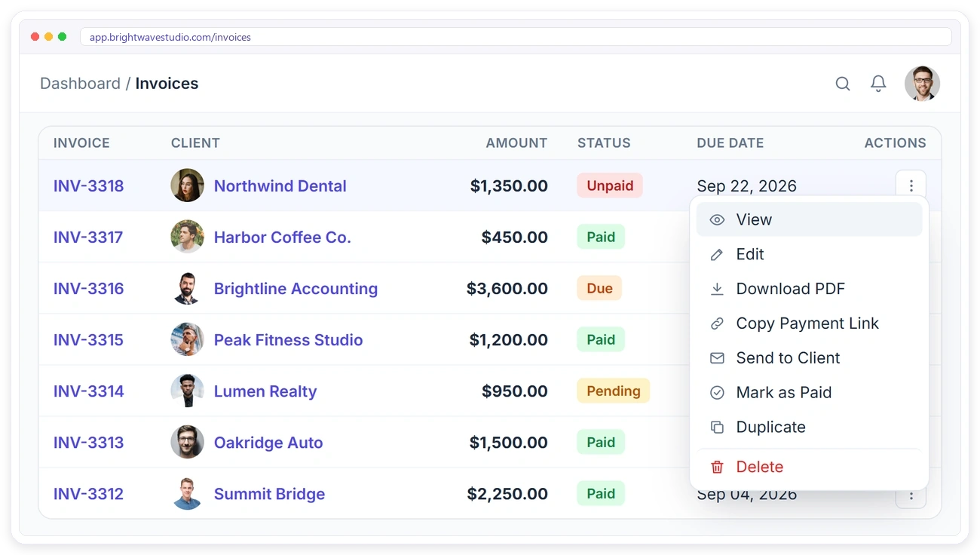The height and width of the screenshot is (555, 980).
Task: Open invoice INV-3315 link
Action: click(88, 340)
